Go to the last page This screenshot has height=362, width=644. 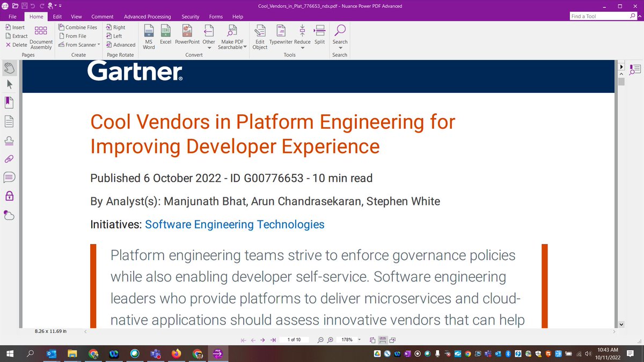273,340
